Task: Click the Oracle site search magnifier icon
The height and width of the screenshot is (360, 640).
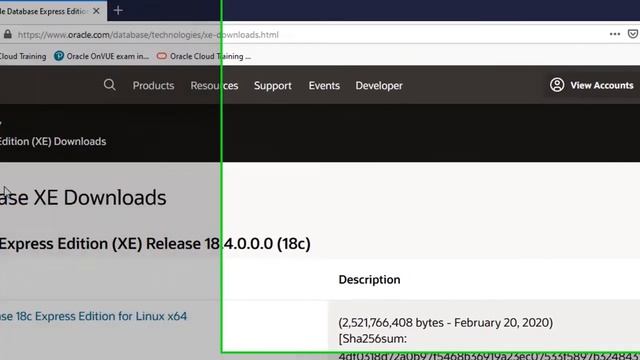Action: click(109, 85)
